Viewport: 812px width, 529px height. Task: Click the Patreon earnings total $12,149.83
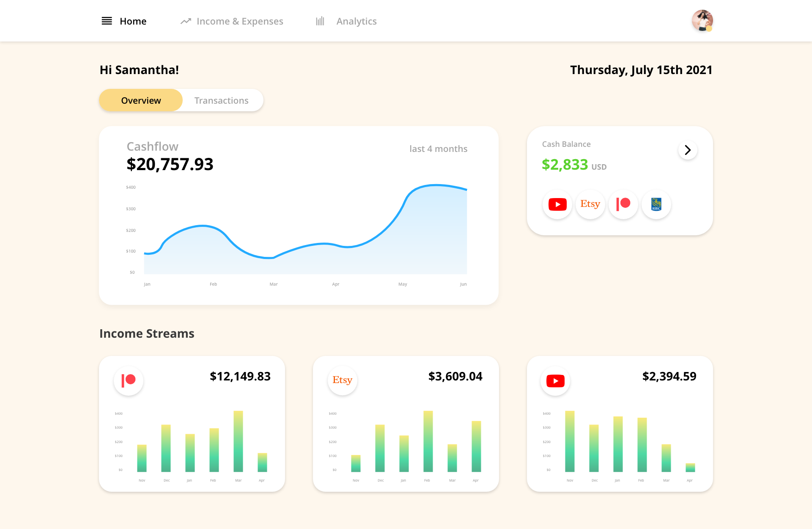pos(240,376)
